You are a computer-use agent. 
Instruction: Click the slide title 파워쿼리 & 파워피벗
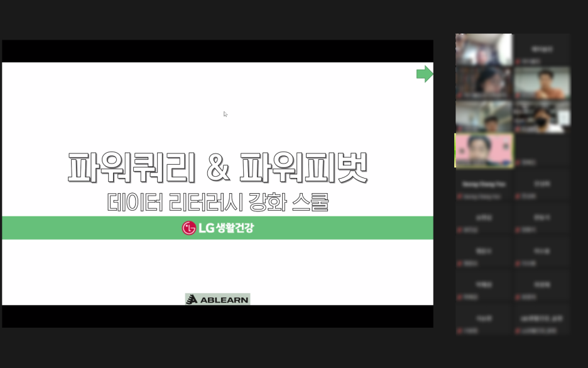pyautogui.click(x=217, y=167)
